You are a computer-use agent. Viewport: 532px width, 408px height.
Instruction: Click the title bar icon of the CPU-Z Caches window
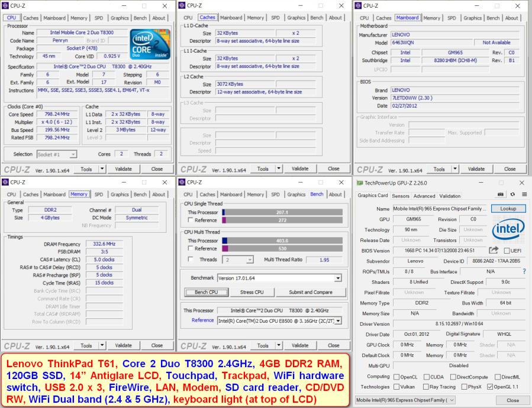[x=182, y=5]
